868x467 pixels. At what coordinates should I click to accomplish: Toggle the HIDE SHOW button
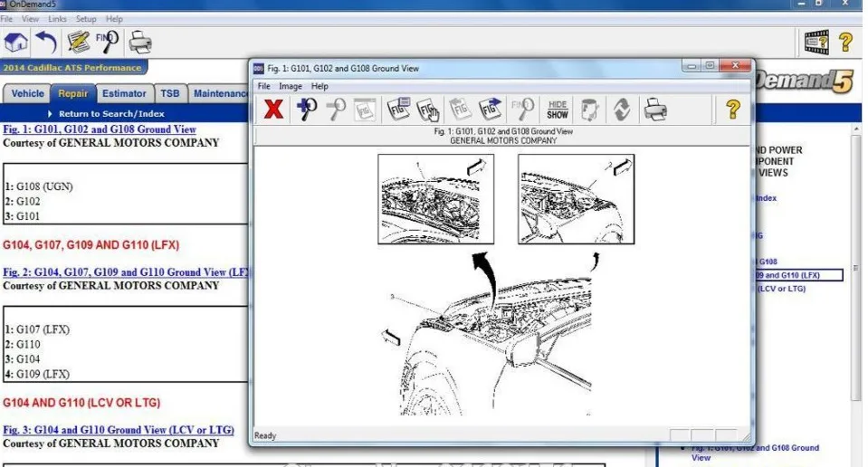point(557,110)
